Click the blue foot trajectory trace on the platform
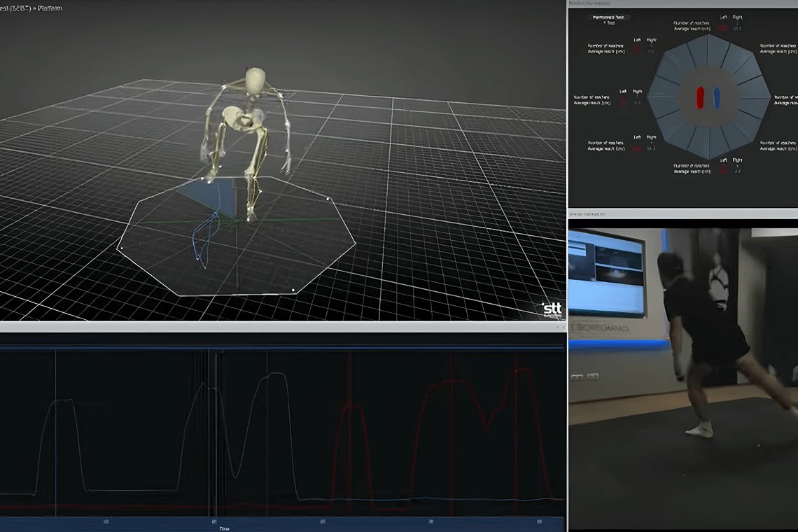This screenshot has width=798, height=532. [x=206, y=240]
